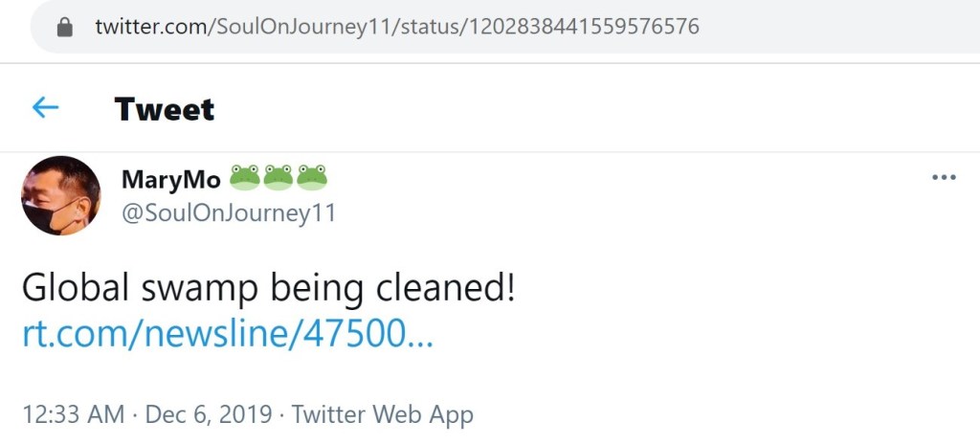The image size is (980, 444).
Task: Click the 12:33 AM timestamp
Action: tap(73, 414)
